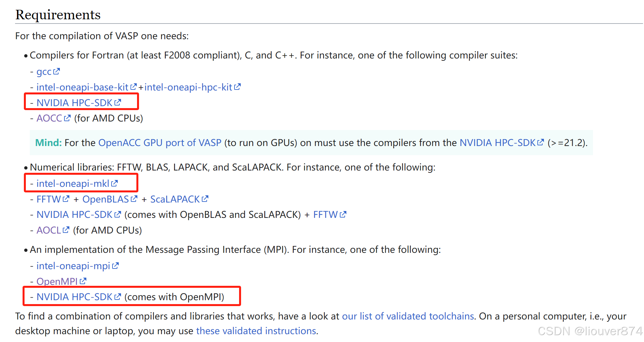Open the AOCC link for AMD CPUs
The height and width of the screenshot is (342, 644).
click(49, 118)
